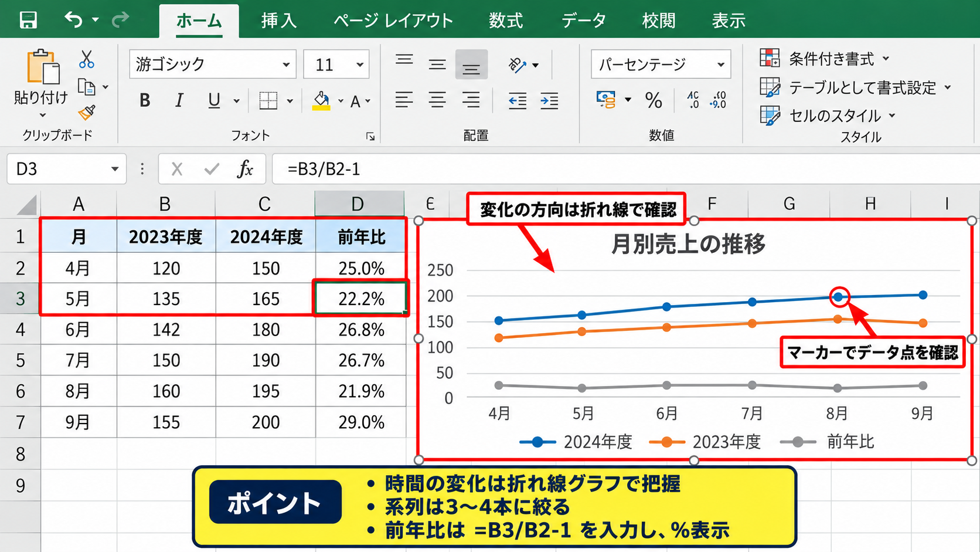Open 条件付き書式 menu

[825, 59]
